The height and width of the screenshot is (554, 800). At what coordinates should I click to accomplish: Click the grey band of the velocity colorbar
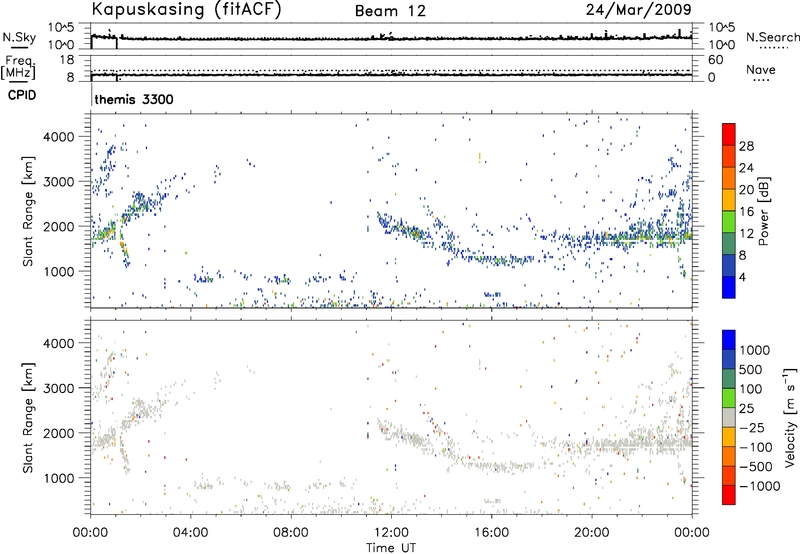729,417
